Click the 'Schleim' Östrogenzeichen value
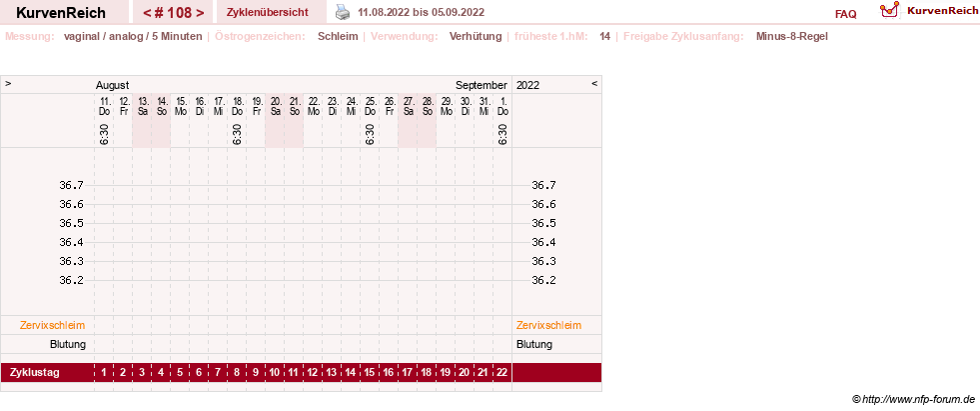The width and height of the screenshot is (980, 411). coord(338,36)
